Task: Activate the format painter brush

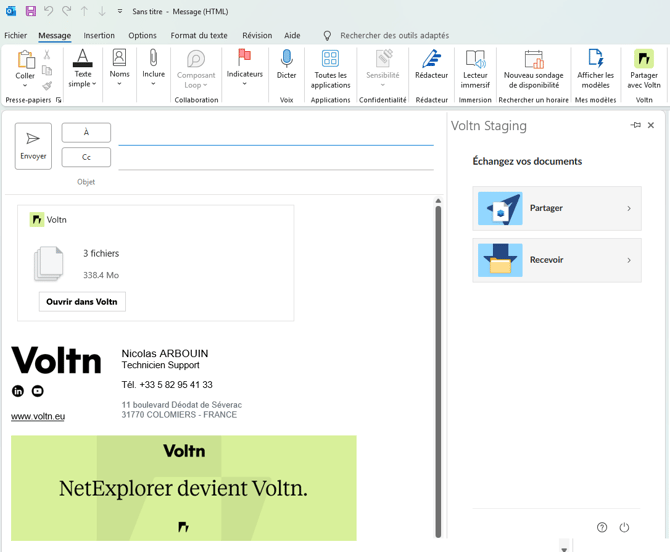Action: click(47, 86)
